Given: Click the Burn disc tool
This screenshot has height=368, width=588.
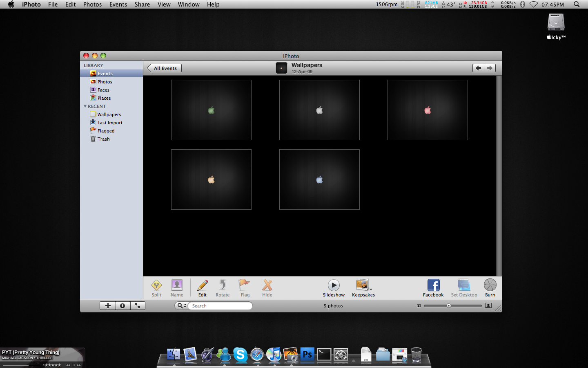Looking at the screenshot, I should click(490, 288).
